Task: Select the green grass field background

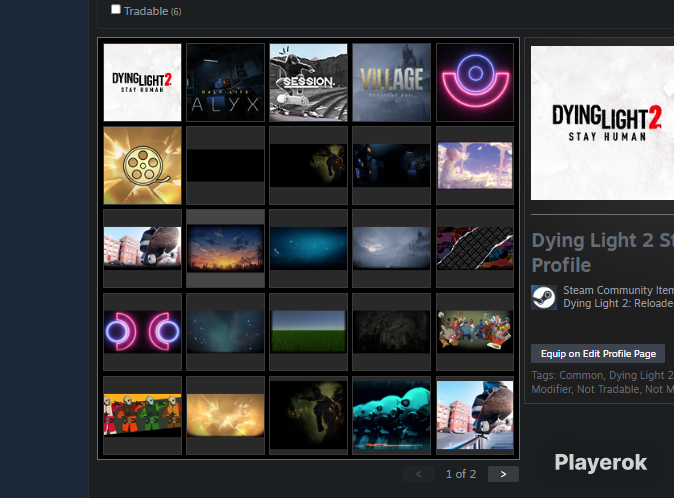Action: click(x=308, y=332)
